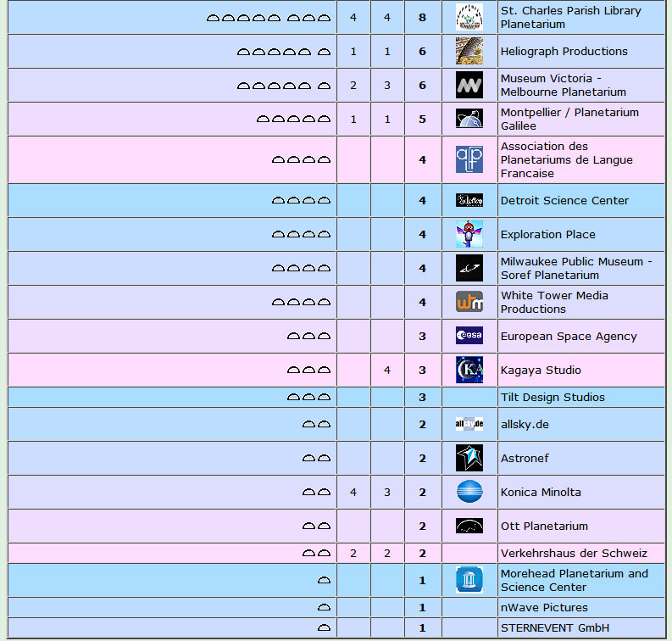Select STERNEVENT GmbH name

click(554, 628)
